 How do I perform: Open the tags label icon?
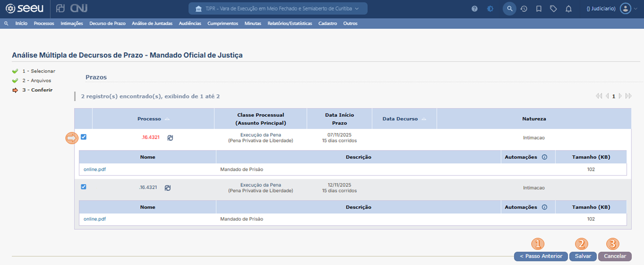pos(553,9)
